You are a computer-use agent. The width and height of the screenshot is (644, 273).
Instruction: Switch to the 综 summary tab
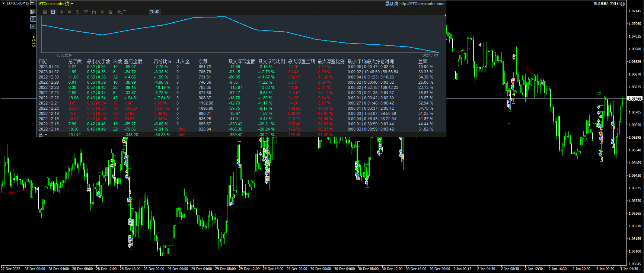point(45,12)
